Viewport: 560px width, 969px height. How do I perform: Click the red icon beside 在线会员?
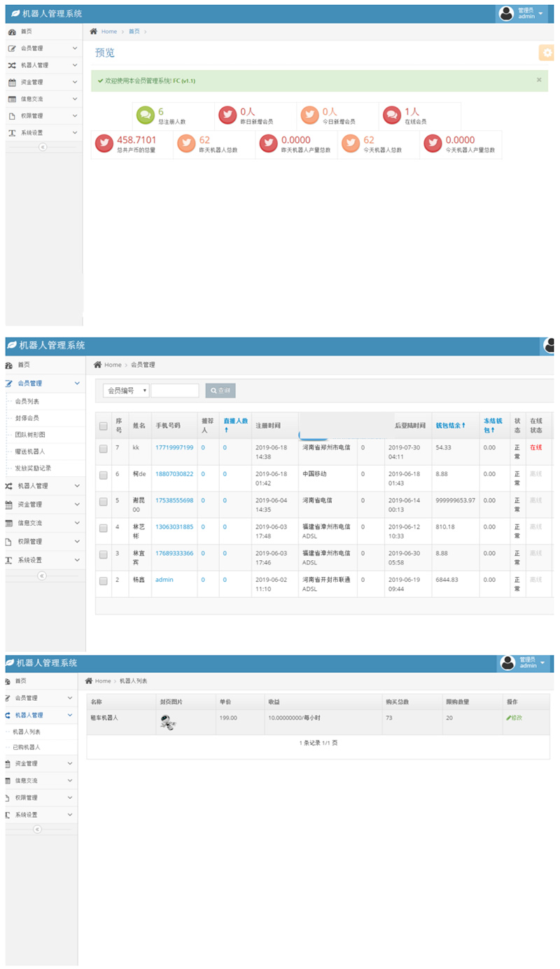[391, 115]
